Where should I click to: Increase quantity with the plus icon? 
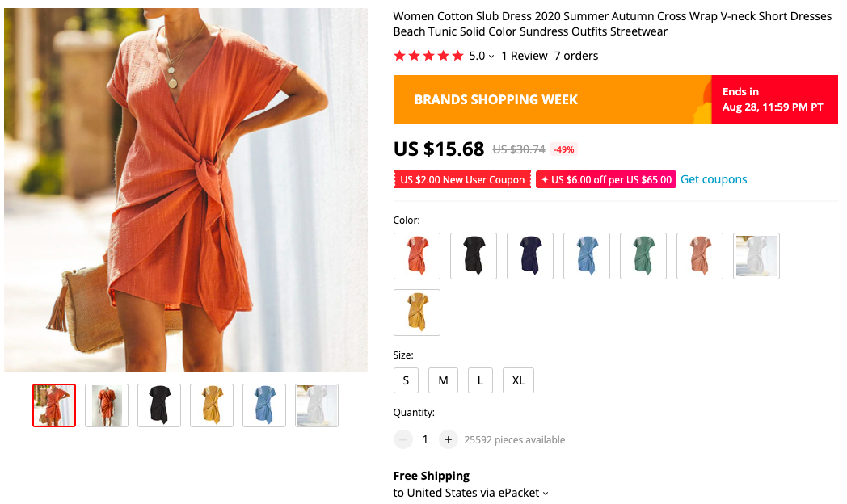[448, 439]
